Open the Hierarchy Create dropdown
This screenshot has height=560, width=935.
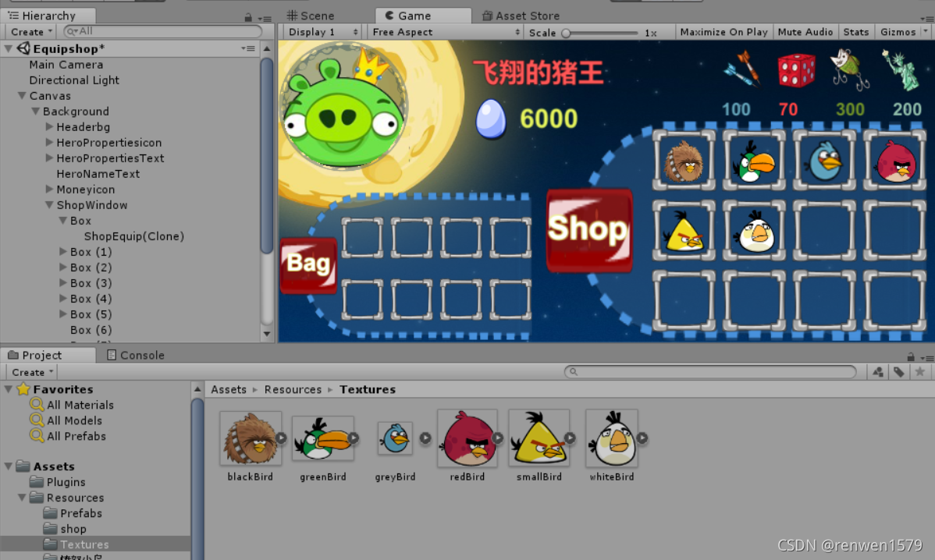31,32
